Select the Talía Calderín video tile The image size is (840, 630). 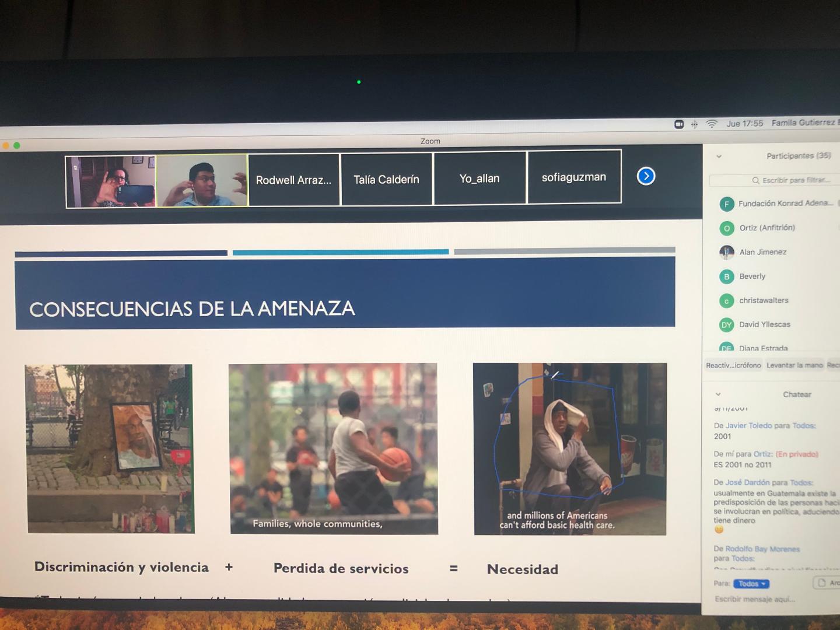(x=386, y=179)
